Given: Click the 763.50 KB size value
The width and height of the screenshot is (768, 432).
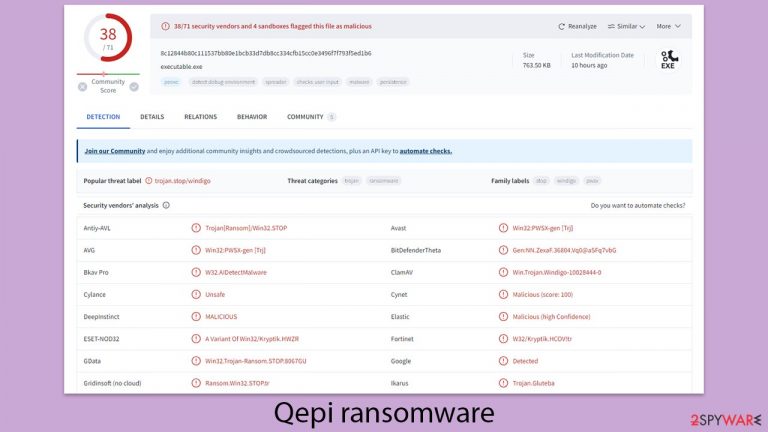Looking at the screenshot, I should click(x=536, y=65).
